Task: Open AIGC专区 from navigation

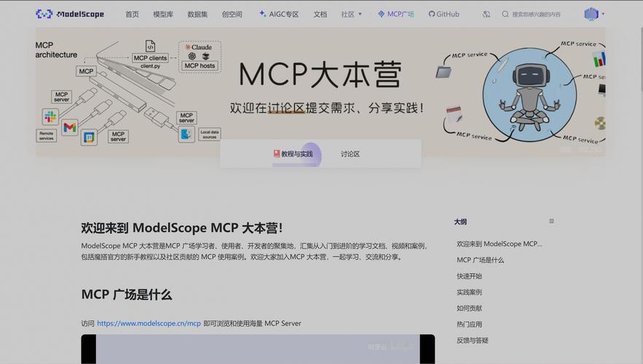Action: tap(279, 15)
